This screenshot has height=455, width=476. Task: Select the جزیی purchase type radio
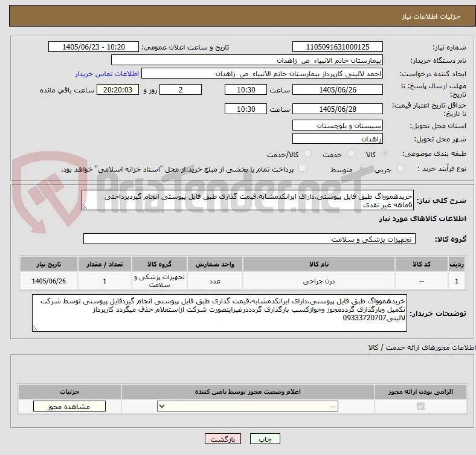[400, 169]
